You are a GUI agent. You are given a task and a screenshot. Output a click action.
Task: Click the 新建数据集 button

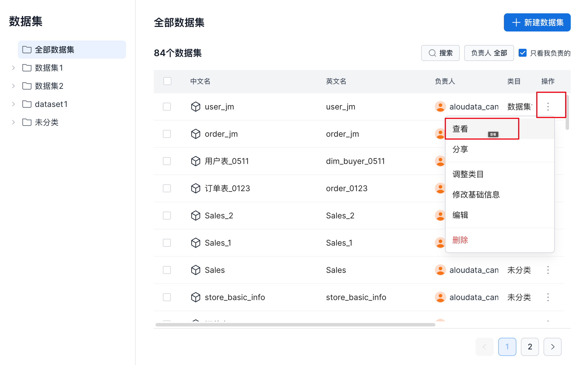(537, 22)
